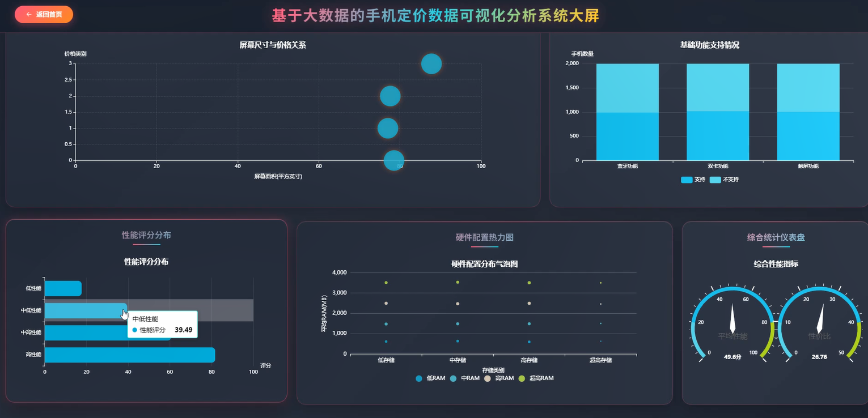Click the 触屏功能 supported bar segment

click(x=808, y=136)
